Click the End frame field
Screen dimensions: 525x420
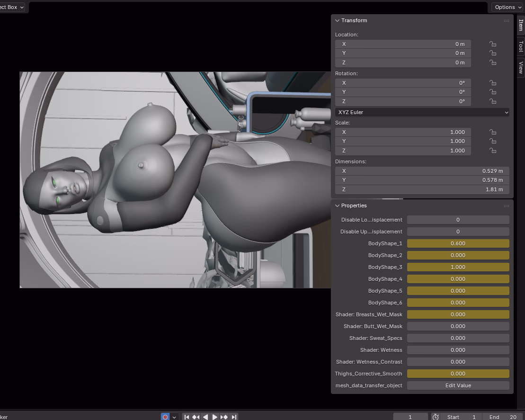tap(503, 417)
